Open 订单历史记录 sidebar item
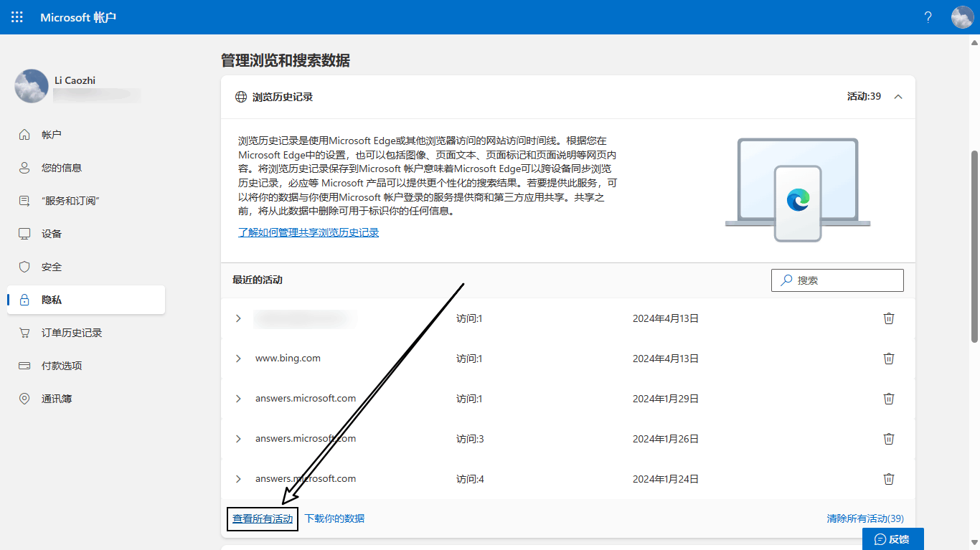The width and height of the screenshot is (980, 550). pyautogui.click(x=86, y=333)
